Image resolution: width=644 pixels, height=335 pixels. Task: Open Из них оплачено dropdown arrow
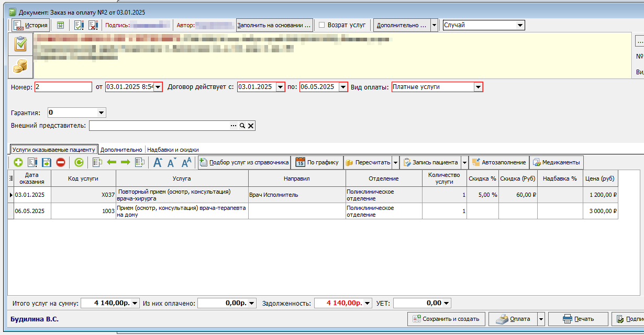tap(252, 303)
